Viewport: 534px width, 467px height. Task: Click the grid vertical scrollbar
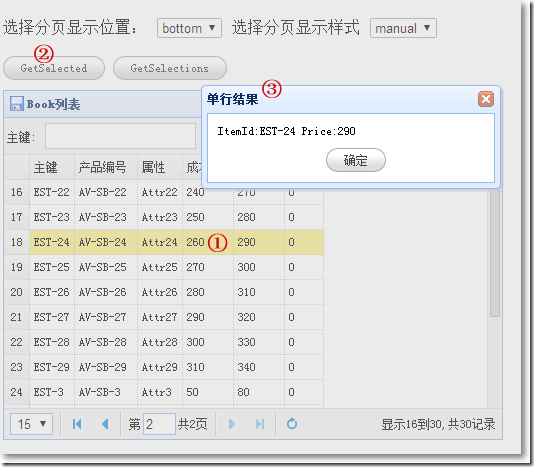(x=495, y=253)
